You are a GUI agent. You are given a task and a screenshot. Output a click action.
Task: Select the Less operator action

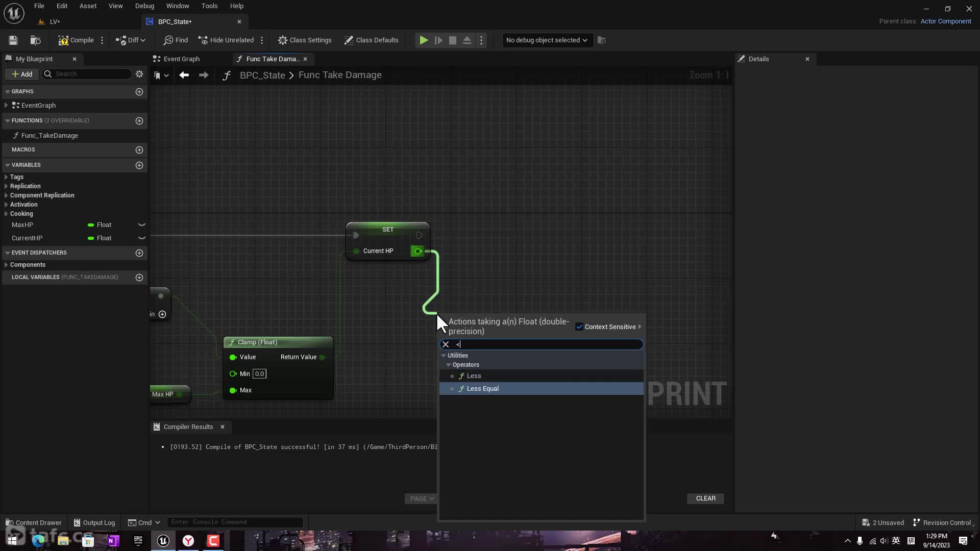click(541, 376)
